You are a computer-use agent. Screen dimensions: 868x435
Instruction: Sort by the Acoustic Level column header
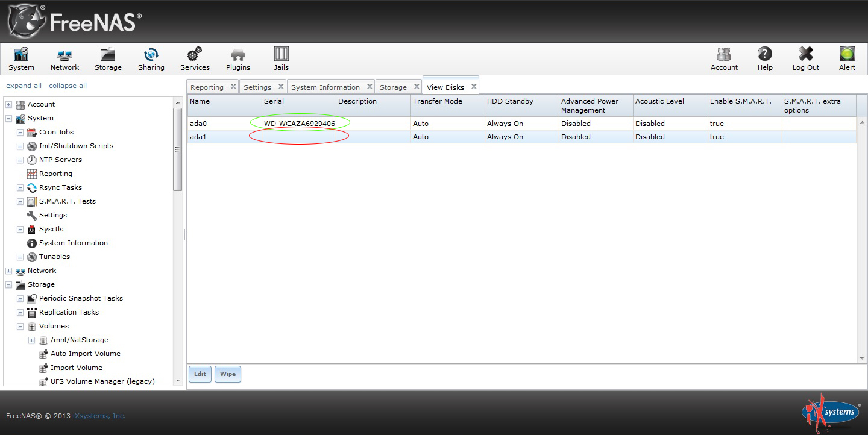pyautogui.click(x=670, y=105)
